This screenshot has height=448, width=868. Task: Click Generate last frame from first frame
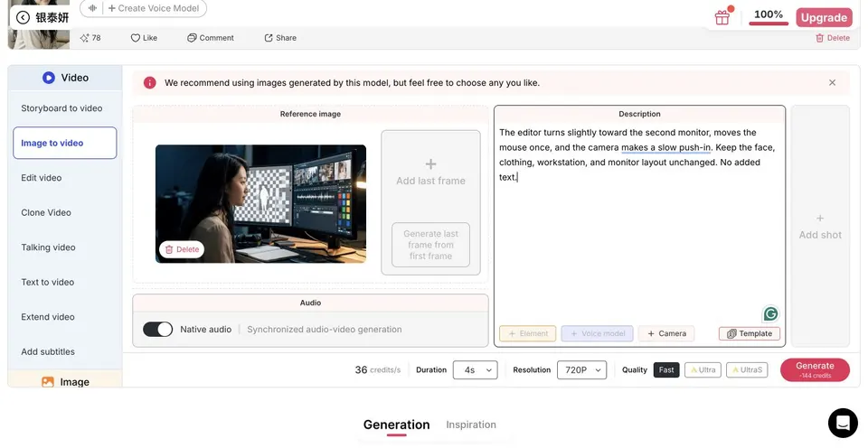[430, 245]
